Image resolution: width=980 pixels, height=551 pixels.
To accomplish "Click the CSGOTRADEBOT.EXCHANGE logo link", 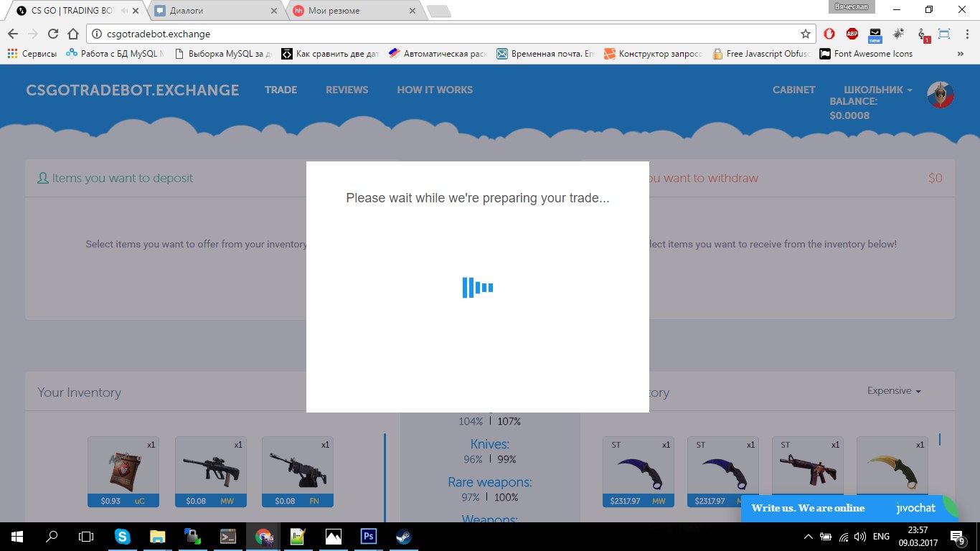I will coord(133,90).
